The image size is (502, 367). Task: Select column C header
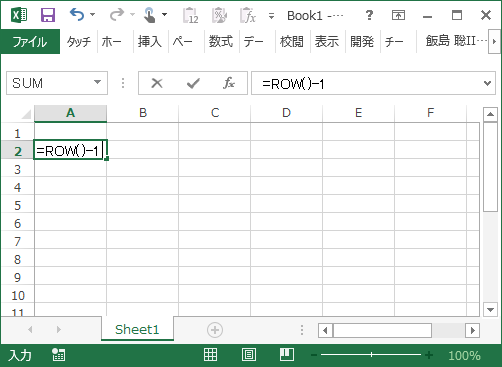pos(215,113)
